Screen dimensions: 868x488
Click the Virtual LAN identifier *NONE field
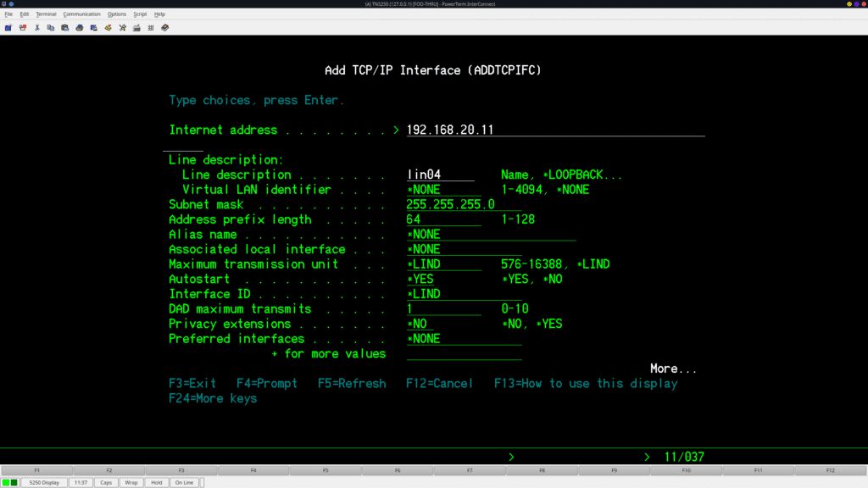pos(444,190)
